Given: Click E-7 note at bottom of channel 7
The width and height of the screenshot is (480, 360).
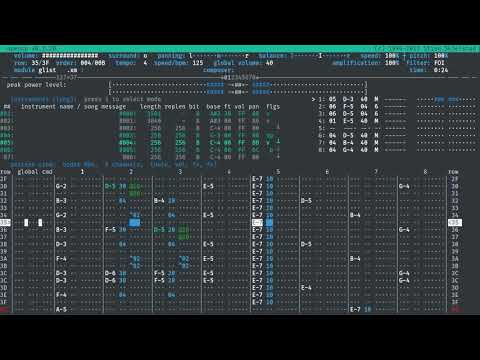Looking at the screenshot, I should click(355, 309).
